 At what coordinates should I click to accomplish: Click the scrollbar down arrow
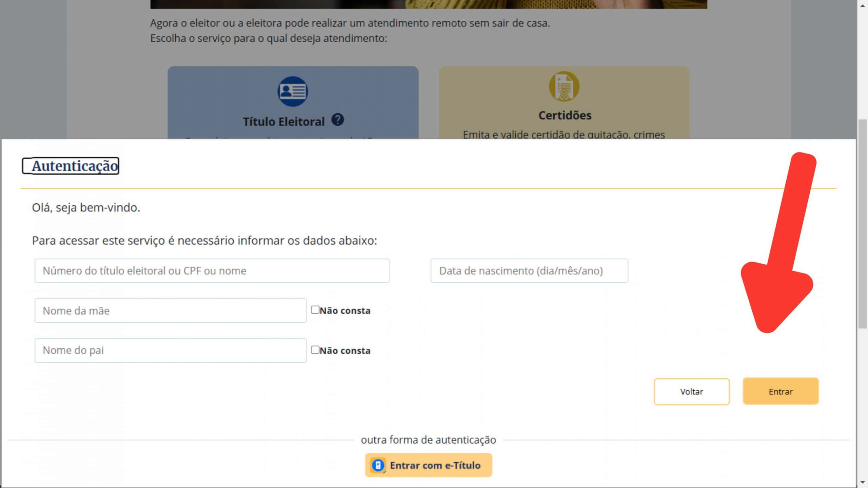[863, 483]
